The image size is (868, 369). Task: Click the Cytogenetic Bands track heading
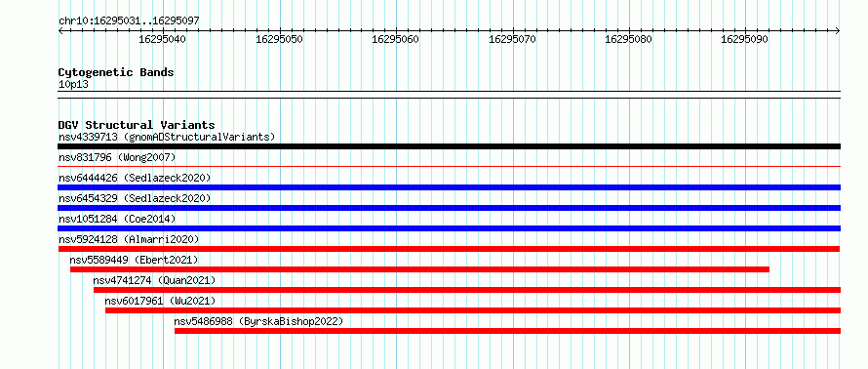point(116,72)
